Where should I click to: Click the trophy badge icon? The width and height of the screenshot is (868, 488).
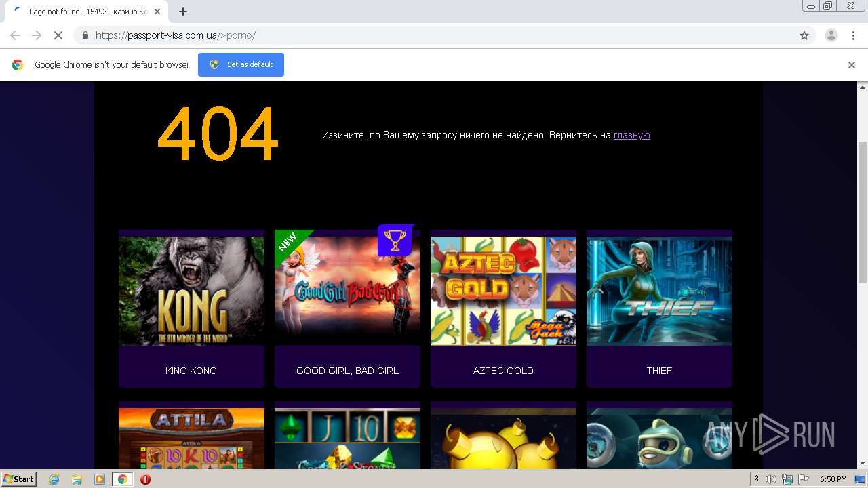pos(395,240)
